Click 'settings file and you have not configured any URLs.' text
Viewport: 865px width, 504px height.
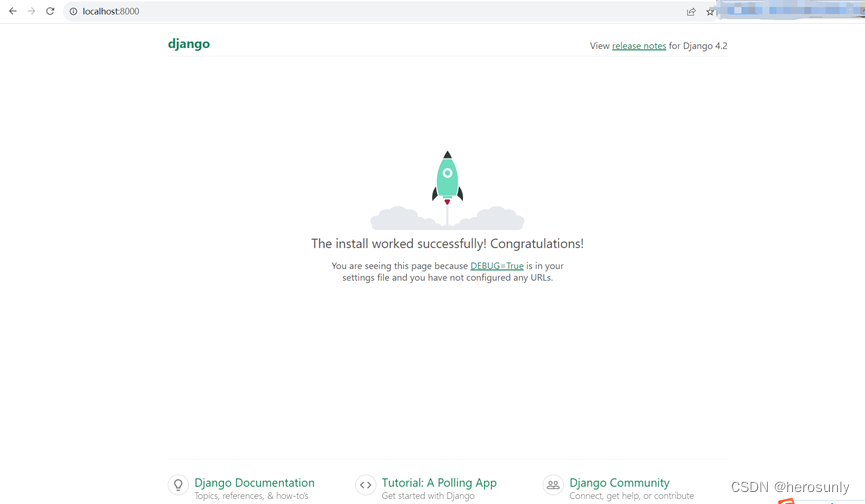[x=447, y=277]
